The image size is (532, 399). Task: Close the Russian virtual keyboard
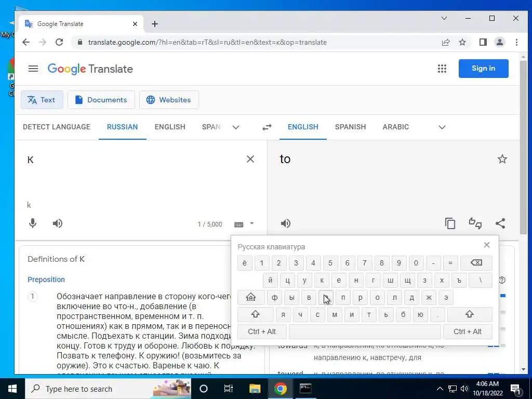point(487,245)
